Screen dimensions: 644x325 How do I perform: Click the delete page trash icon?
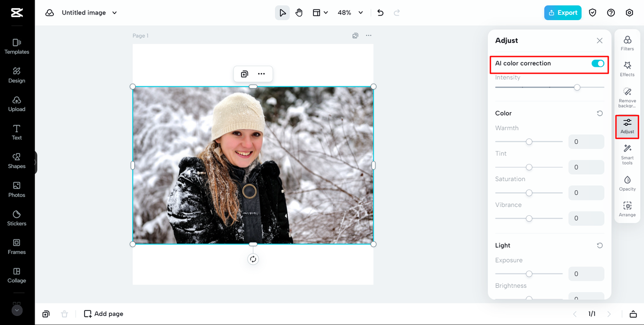[64, 314]
